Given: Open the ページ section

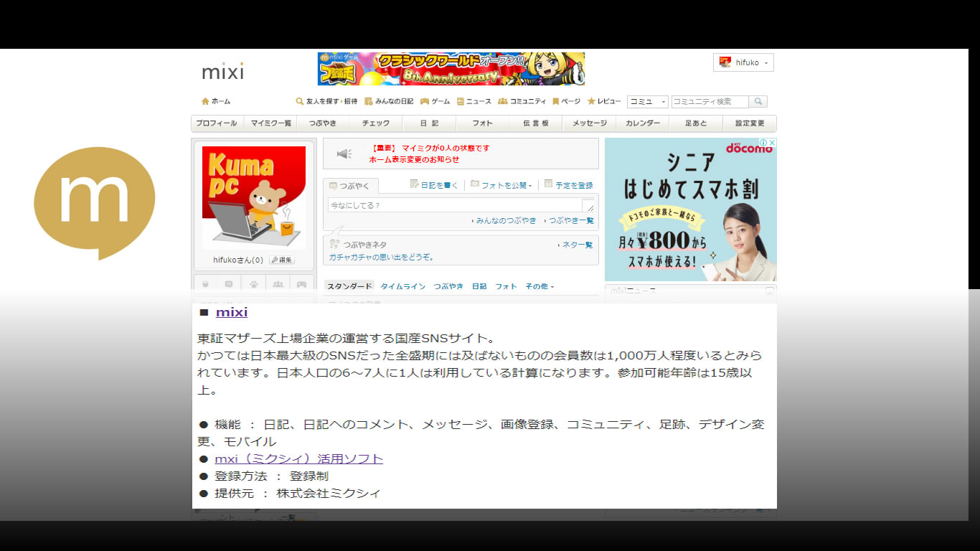Looking at the screenshot, I should [x=566, y=101].
